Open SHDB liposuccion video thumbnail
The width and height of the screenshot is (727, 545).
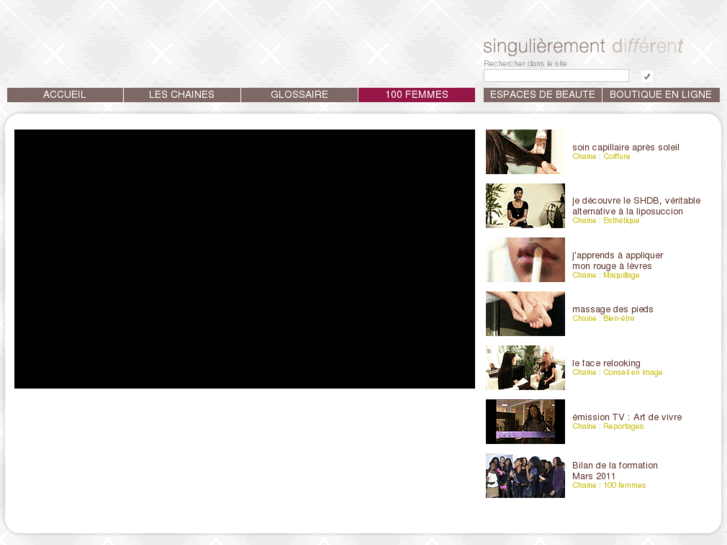pos(525,205)
